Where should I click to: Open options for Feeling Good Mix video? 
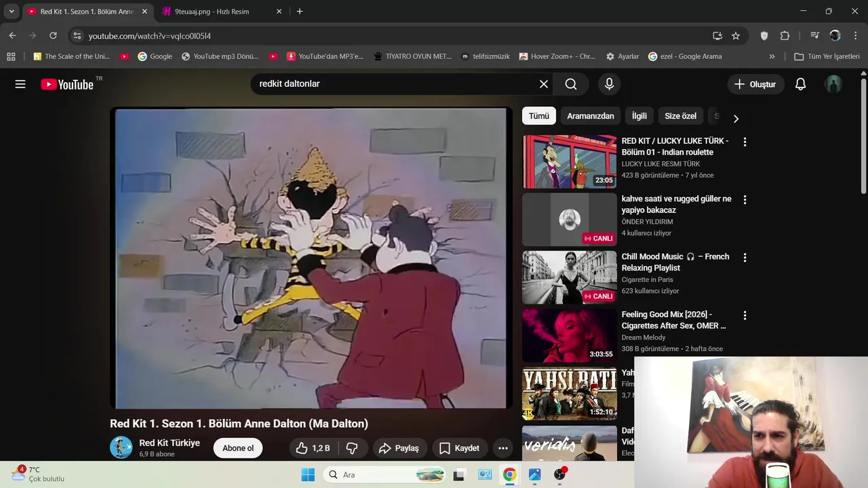[745, 315]
